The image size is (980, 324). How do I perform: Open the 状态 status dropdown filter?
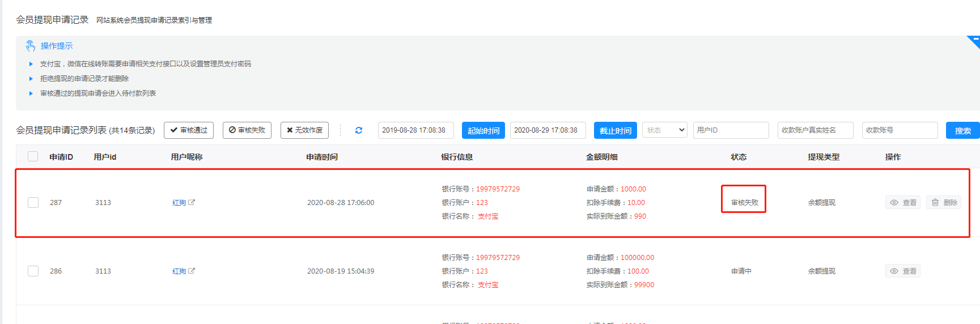pyautogui.click(x=665, y=130)
